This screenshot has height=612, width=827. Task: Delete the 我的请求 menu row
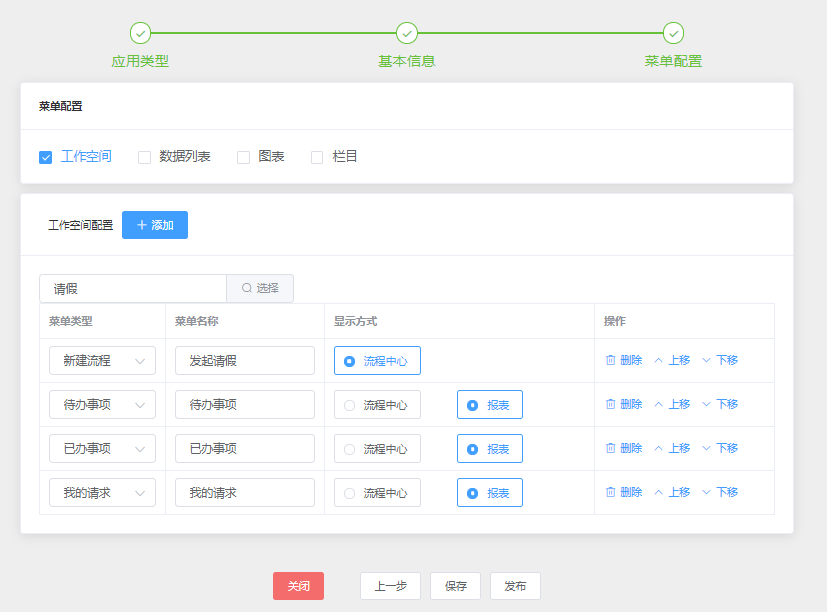tap(624, 492)
